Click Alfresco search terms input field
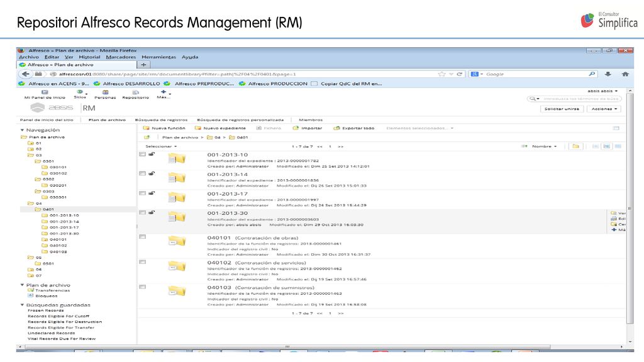This screenshot has height=362, width=644. pos(579,99)
